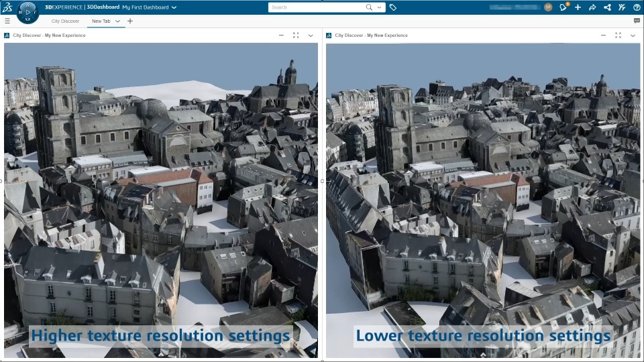644x362 pixels.
Task: Add a new dashboard tab
Action: [x=130, y=21]
